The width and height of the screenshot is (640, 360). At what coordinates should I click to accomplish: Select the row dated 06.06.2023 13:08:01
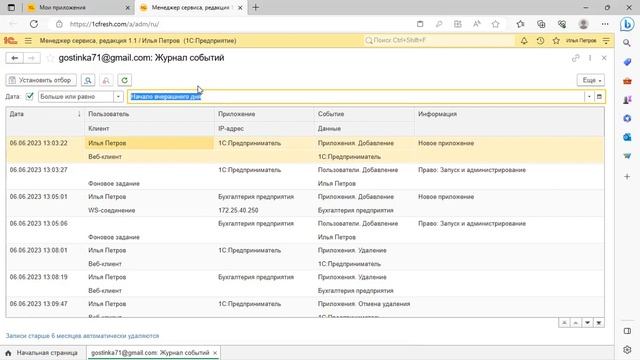305,257
